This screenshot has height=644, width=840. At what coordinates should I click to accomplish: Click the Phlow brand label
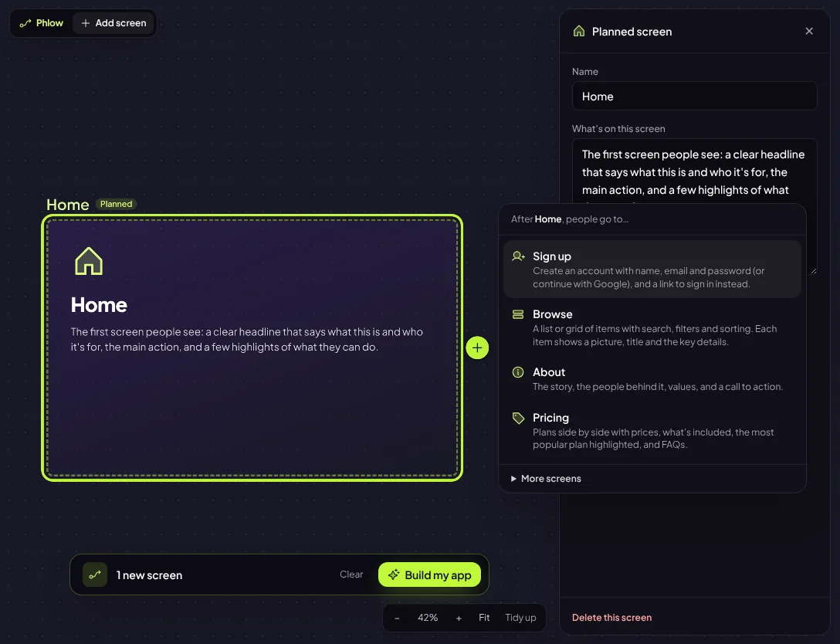click(49, 23)
